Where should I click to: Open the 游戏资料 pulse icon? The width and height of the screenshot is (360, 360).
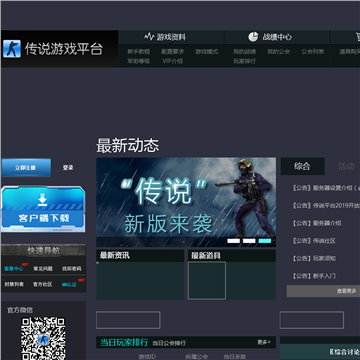[149, 37]
